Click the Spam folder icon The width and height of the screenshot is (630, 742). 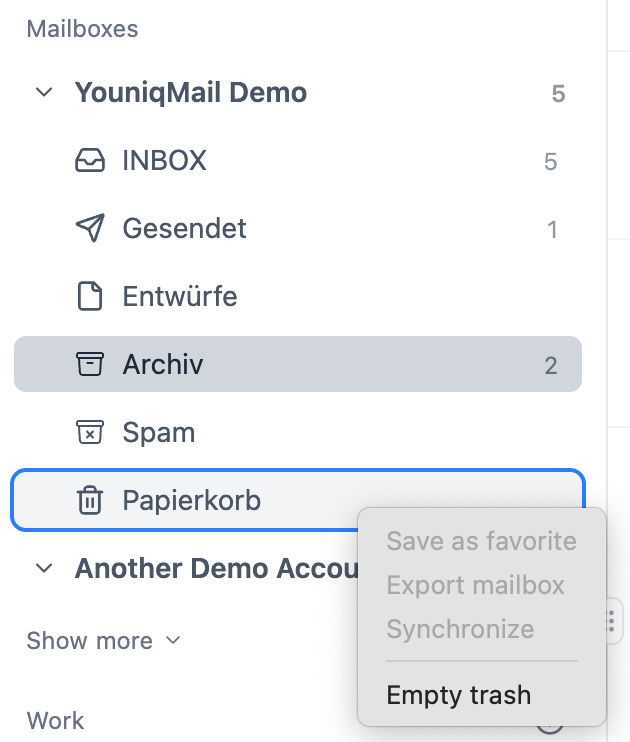click(x=90, y=433)
